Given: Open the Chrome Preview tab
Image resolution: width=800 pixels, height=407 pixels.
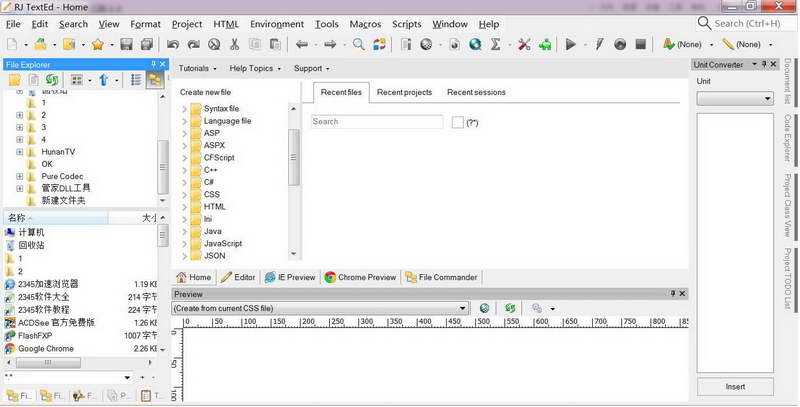Looking at the screenshot, I should pyautogui.click(x=361, y=277).
